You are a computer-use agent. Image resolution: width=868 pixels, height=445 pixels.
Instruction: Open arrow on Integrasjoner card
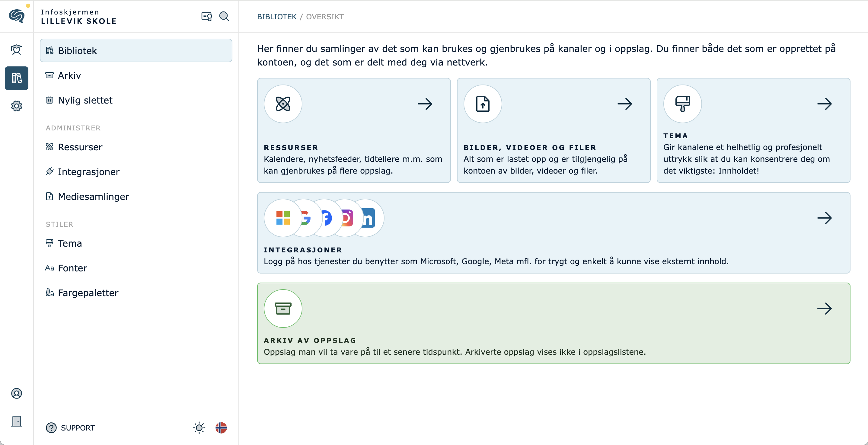point(824,218)
